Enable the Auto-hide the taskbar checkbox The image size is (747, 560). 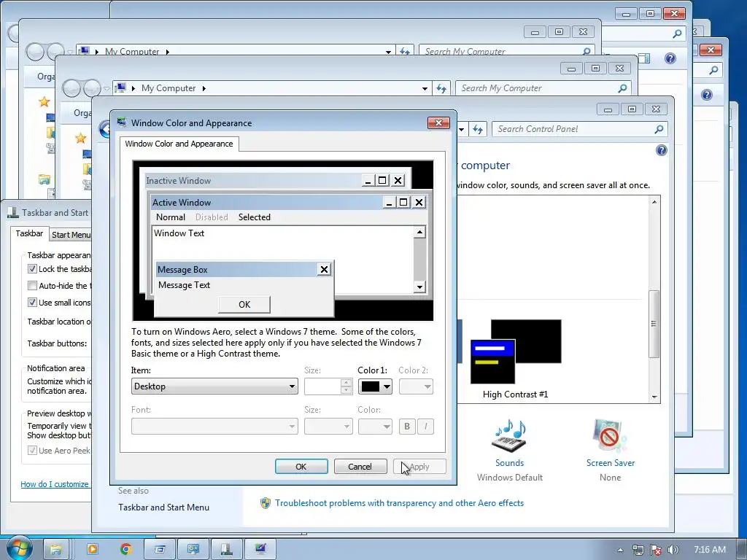(32, 286)
